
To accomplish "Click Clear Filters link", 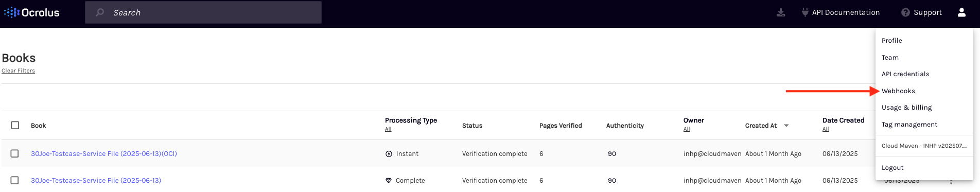I will [x=18, y=71].
